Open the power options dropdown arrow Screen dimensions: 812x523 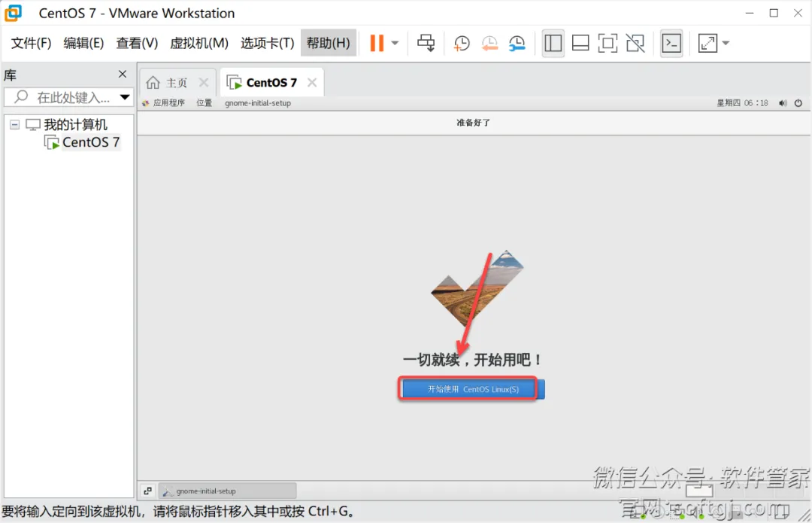pos(395,43)
